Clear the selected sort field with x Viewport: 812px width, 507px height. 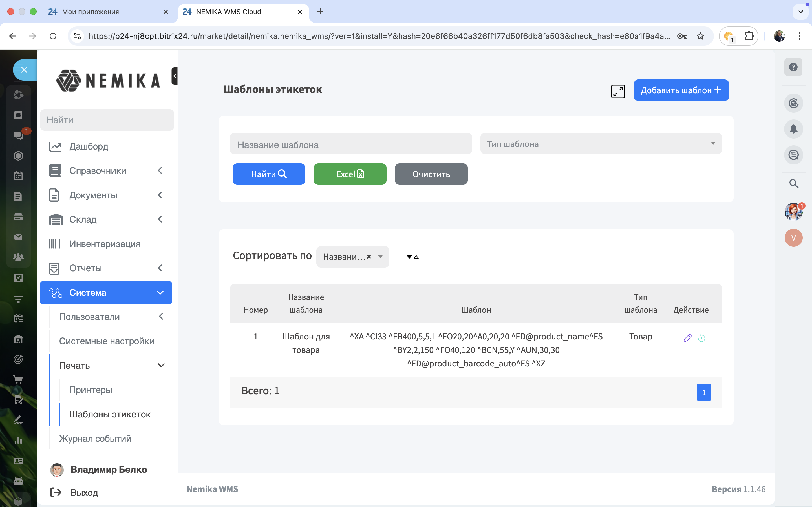(369, 257)
